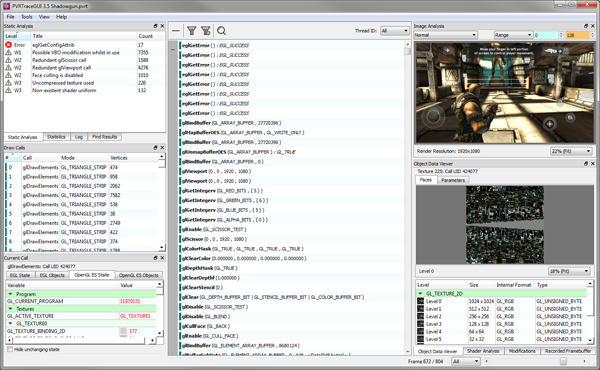Click the Title column header
The height and width of the screenshot is (370, 600).
tap(84, 36)
